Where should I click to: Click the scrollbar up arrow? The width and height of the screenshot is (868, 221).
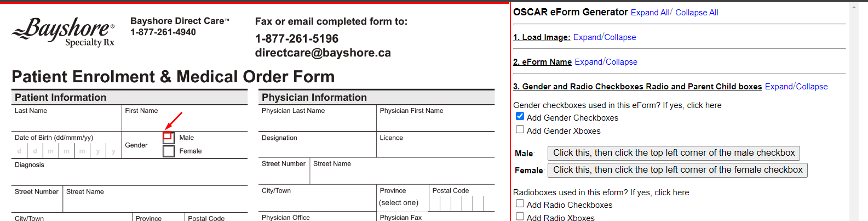pos(854,8)
